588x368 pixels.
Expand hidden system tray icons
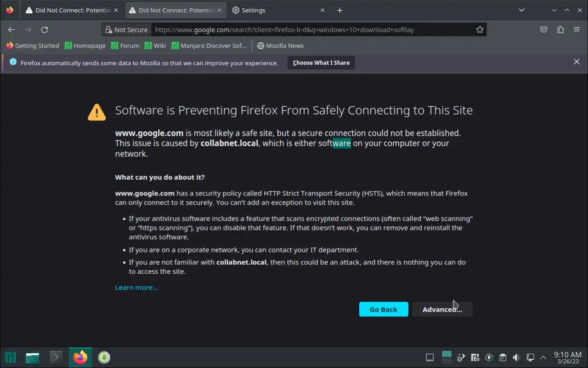tap(543, 357)
